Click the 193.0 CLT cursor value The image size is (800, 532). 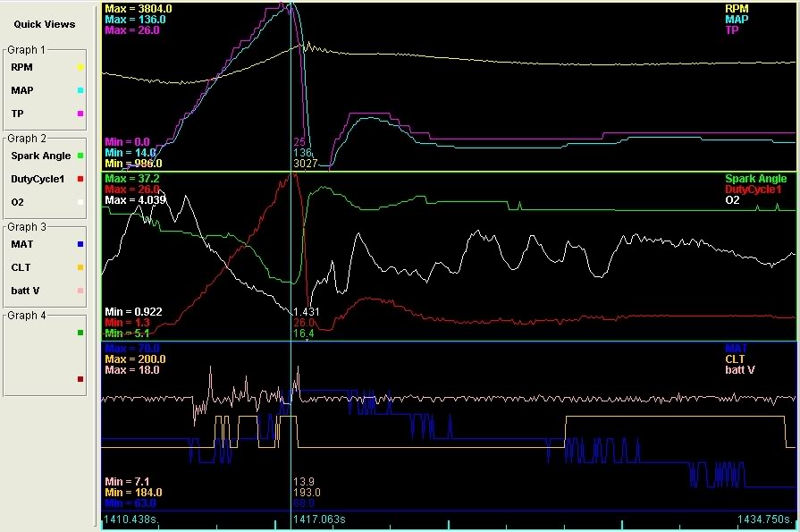point(307,492)
